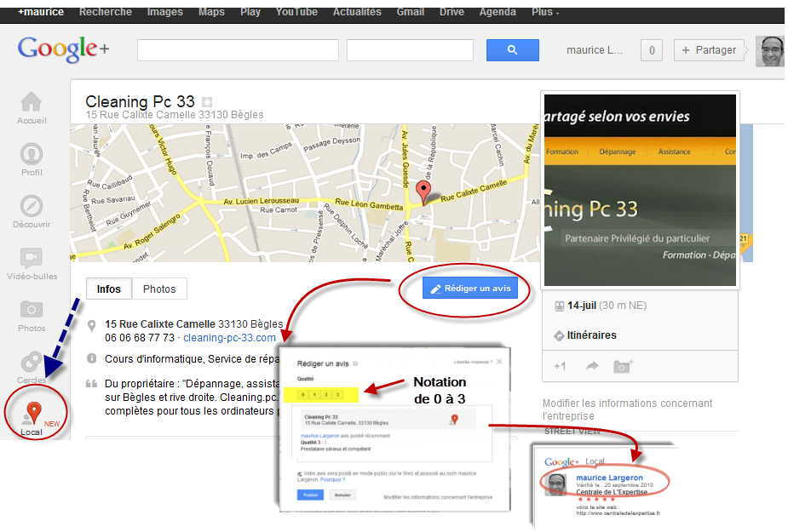Viewport: 788px width, 532px height.
Task: Open the cleaning-pc-33.com link
Action: 230,338
